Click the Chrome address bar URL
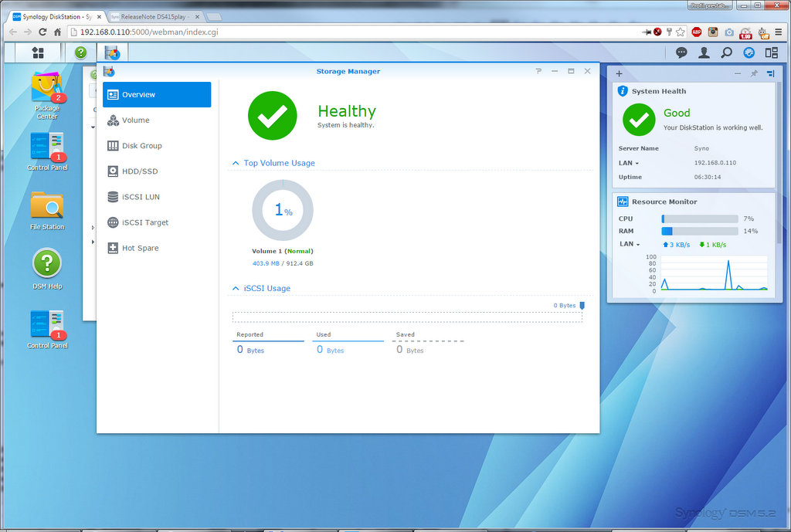Screen dimensions: 791x532 [149, 32]
